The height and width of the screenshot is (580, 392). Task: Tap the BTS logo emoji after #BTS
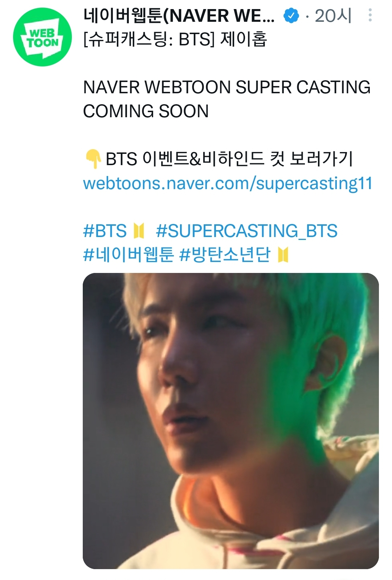tap(139, 231)
